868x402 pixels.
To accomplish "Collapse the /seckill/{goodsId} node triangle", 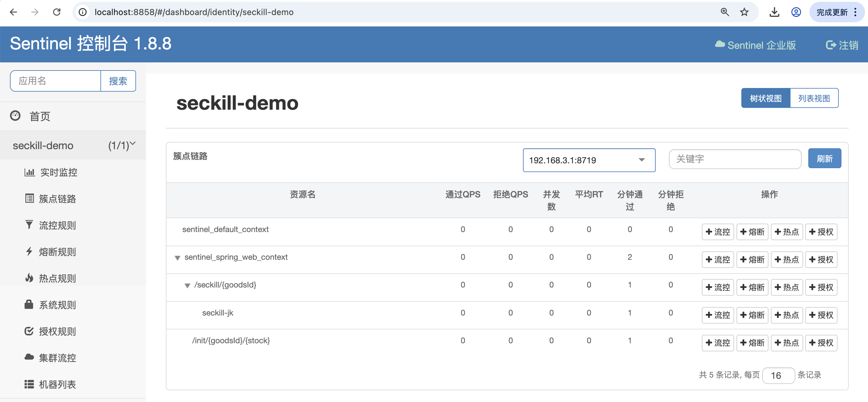I will click(x=187, y=286).
